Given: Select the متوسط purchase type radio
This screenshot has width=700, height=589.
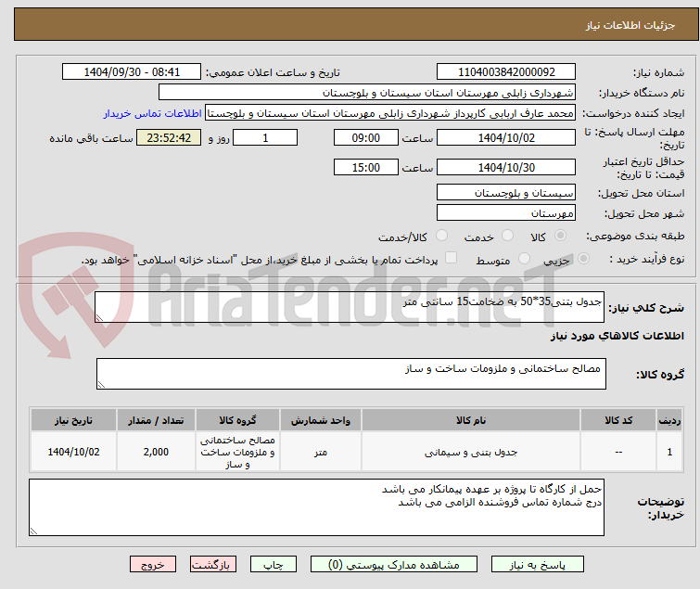Looking at the screenshot, I should tap(524, 258).
